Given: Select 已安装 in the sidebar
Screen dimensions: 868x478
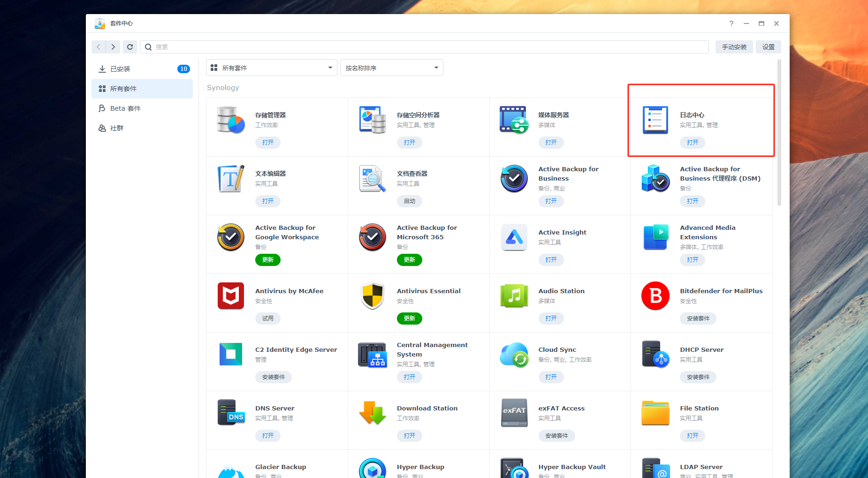Looking at the screenshot, I should click(142, 69).
